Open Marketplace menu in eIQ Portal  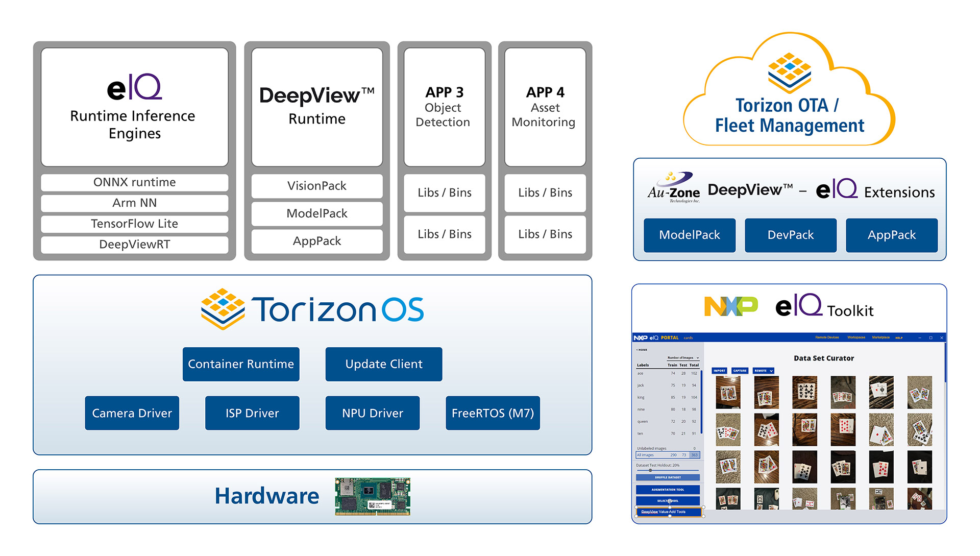coord(880,337)
